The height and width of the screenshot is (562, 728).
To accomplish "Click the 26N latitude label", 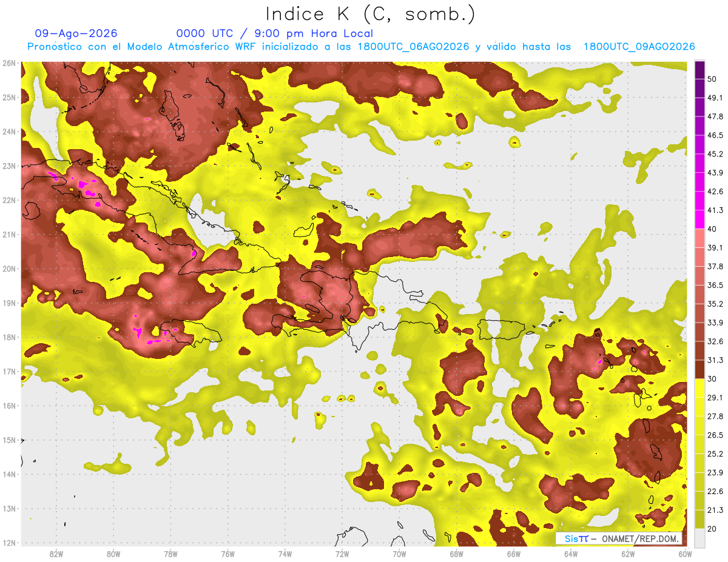I will click(9, 63).
